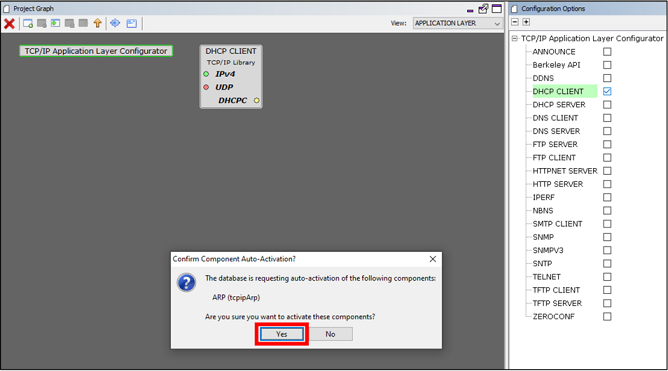The height and width of the screenshot is (371, 668).
Task: Click the ARP (tcpipArp) text in dialog
Action: (x=236, y=297)
